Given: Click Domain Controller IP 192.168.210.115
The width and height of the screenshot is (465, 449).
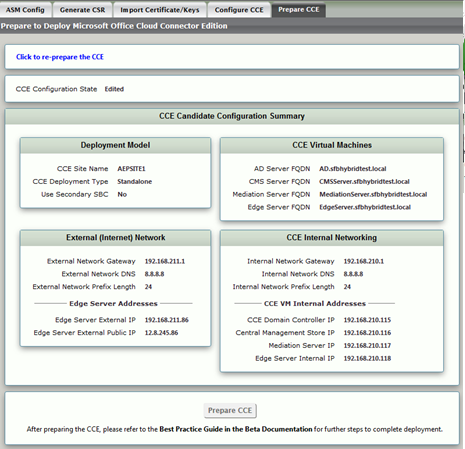Looking at the screenshot, I should [x=367, y=320].
